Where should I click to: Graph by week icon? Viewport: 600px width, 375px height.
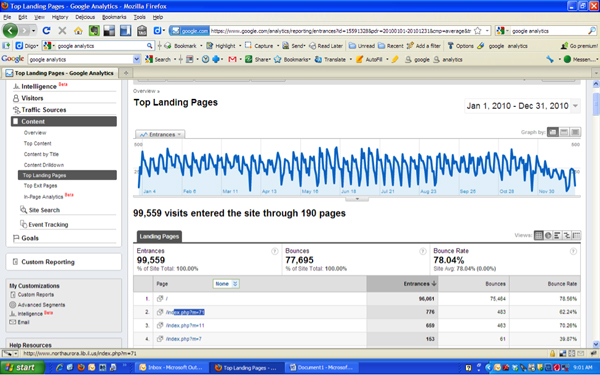click(x=564, y=132)
